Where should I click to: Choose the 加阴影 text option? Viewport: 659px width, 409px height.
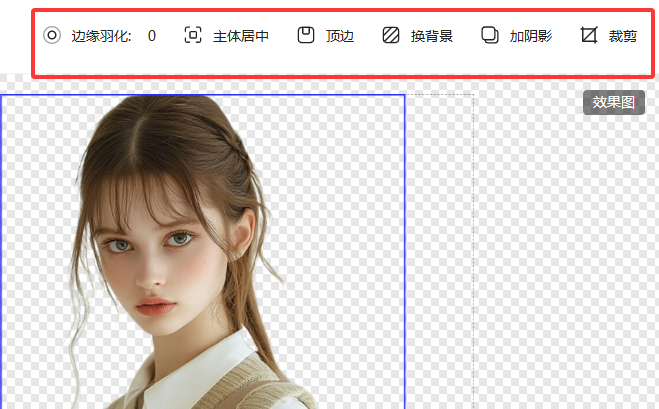(x=530, y=36)
